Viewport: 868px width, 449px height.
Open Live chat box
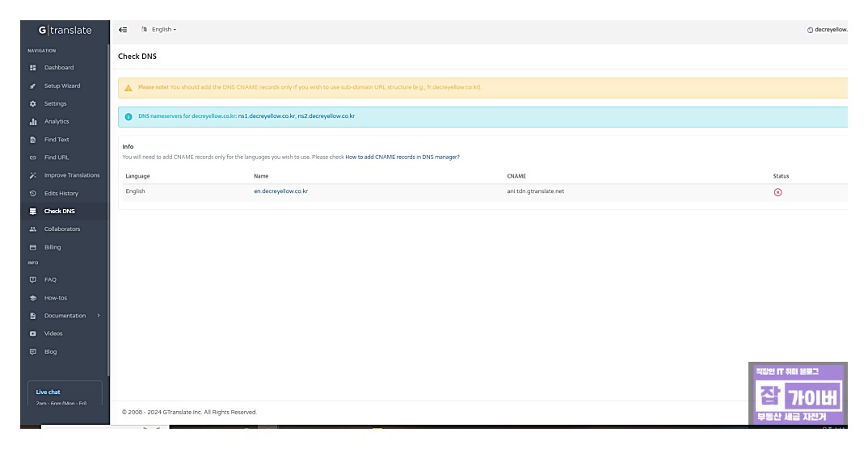(65, 394)
